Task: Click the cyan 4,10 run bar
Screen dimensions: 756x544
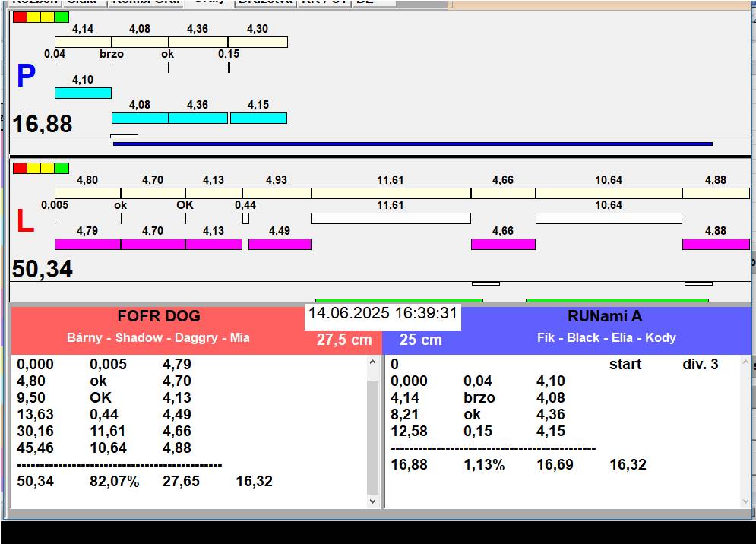Action: (83, 93)
